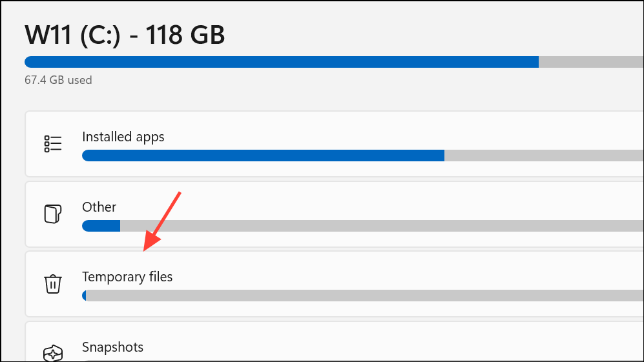Click small blue sliver of Temporary files bar

pos(84,296)
